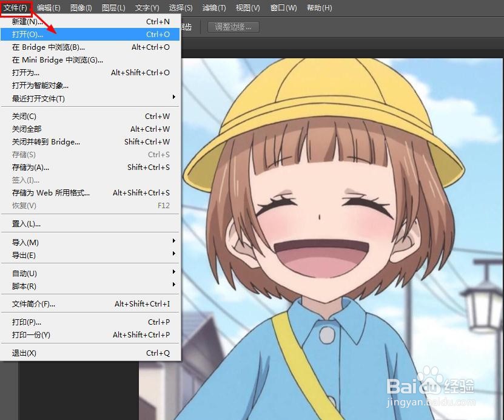The image size is (504, 420).
Task: Expand 最近打开文件(T) submenu
Action: [x=90, y=98]
